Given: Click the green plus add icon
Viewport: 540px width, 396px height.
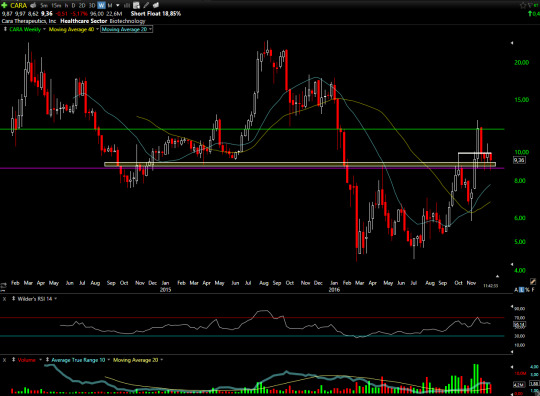Looking at the screenshot, I should pos(4,5).
